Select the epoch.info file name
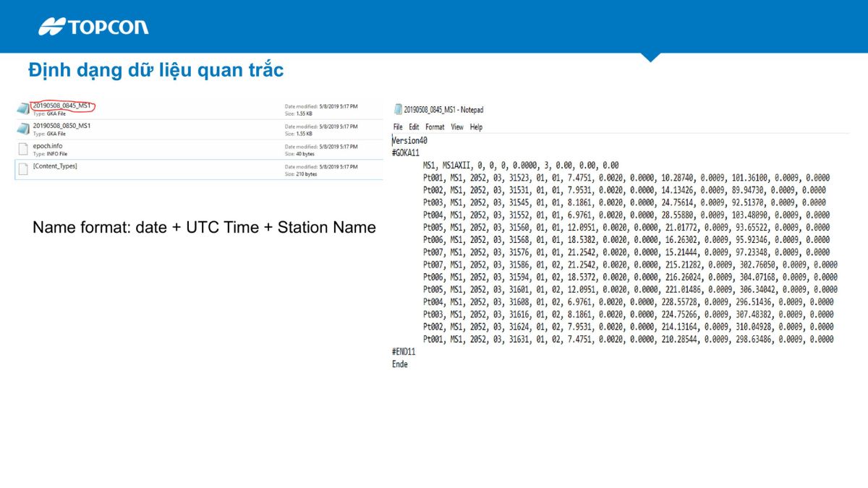The height and width of the screenshot is (488, 868). point(48,146)
